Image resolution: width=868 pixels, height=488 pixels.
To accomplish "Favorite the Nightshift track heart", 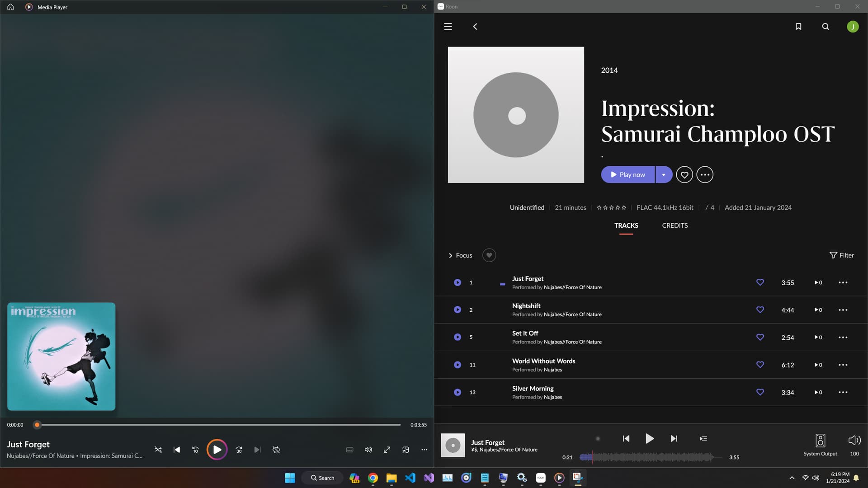I will point(760,310).
